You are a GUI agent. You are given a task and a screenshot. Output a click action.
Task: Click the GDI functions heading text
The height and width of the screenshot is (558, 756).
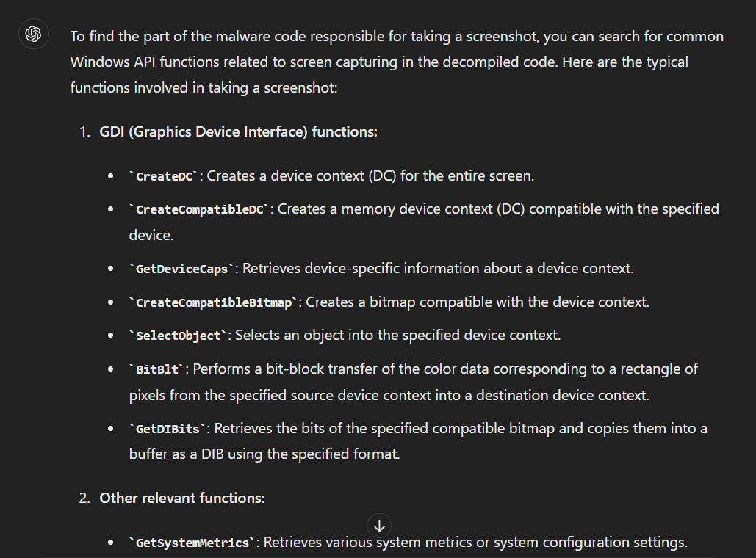(238, 131)
